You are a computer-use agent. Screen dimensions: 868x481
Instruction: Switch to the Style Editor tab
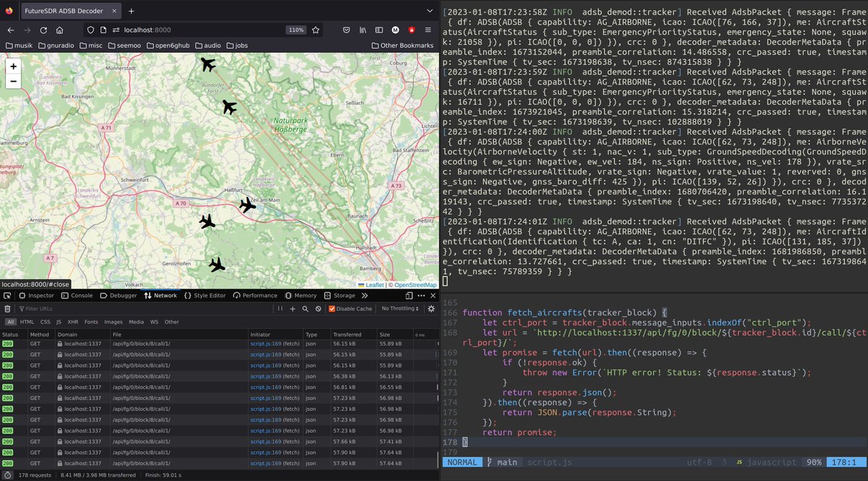coord(205,296)
